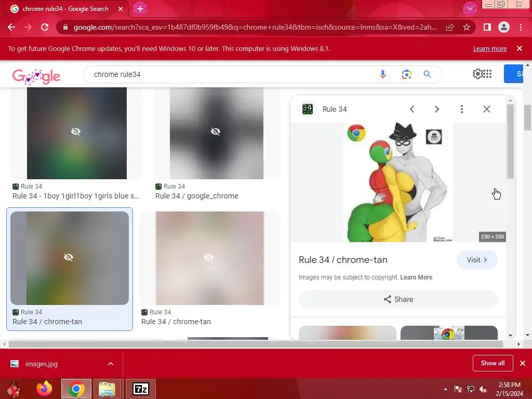
Task: Close the image preview panel
Action: 486,109
